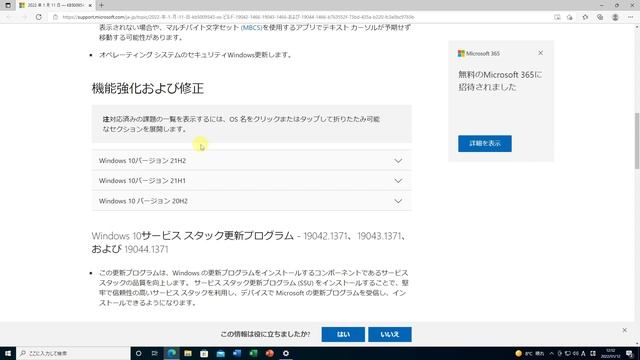The image size is (640, 360).
Task: Expand Windows 10 バージョン 21H2 section
Action: [x=251, y=160]
